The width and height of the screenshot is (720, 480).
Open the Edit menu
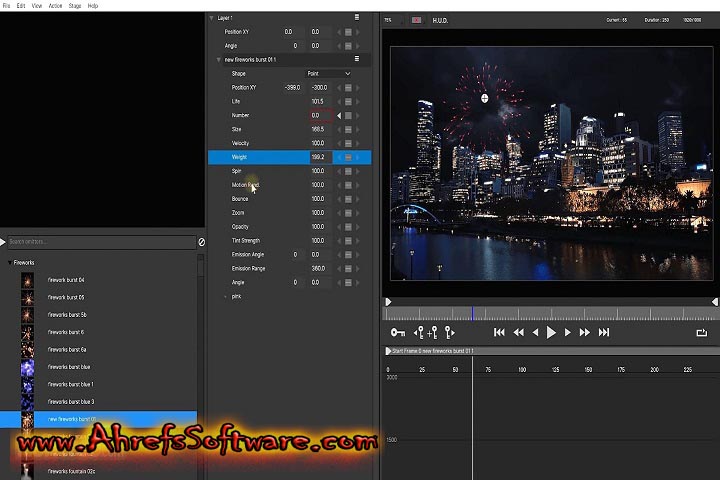(x=21, y=6)
